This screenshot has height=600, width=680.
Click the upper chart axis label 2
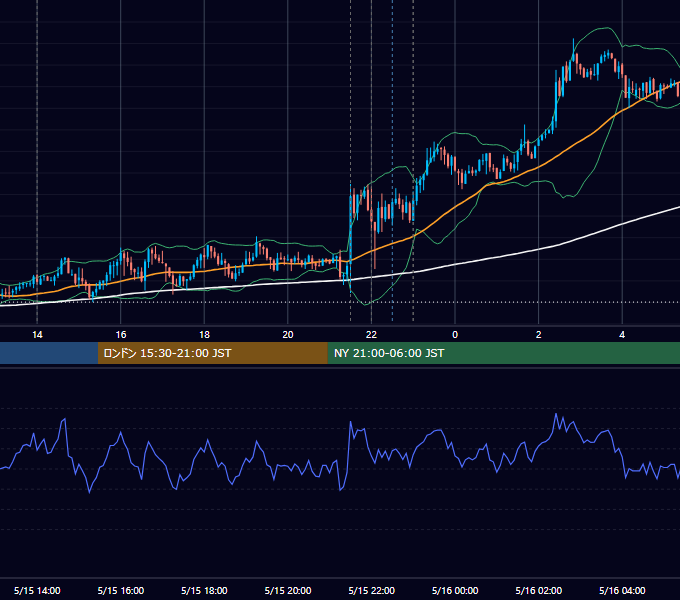pyautogui.click(x=539, y=335)
